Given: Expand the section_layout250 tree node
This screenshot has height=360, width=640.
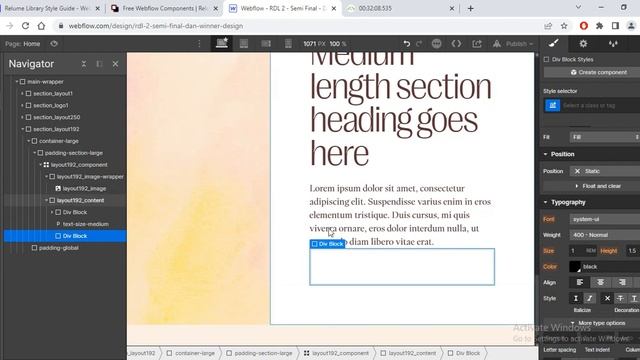Looking at the screenshot, I should (x=22, y=117).
